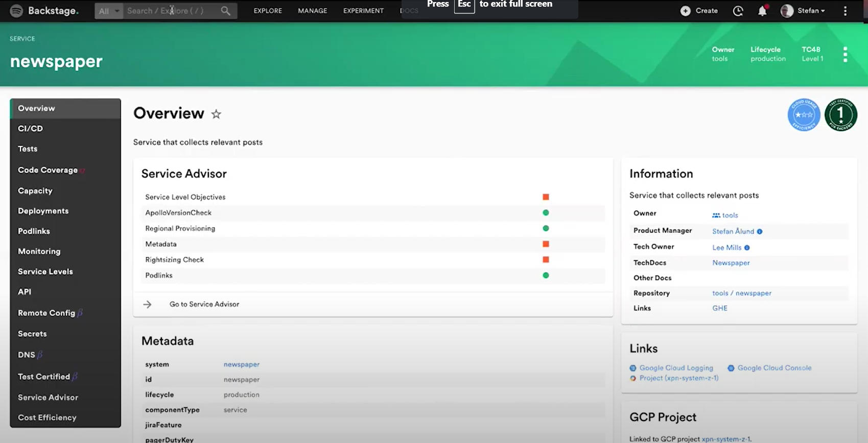The image size is (868, 443).
Task: Open the tools / newspaper repository link
Action: pos(742,293)
